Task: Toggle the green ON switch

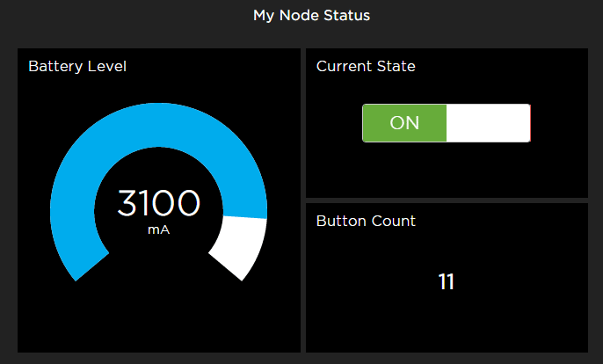Action: click(447, 123)
